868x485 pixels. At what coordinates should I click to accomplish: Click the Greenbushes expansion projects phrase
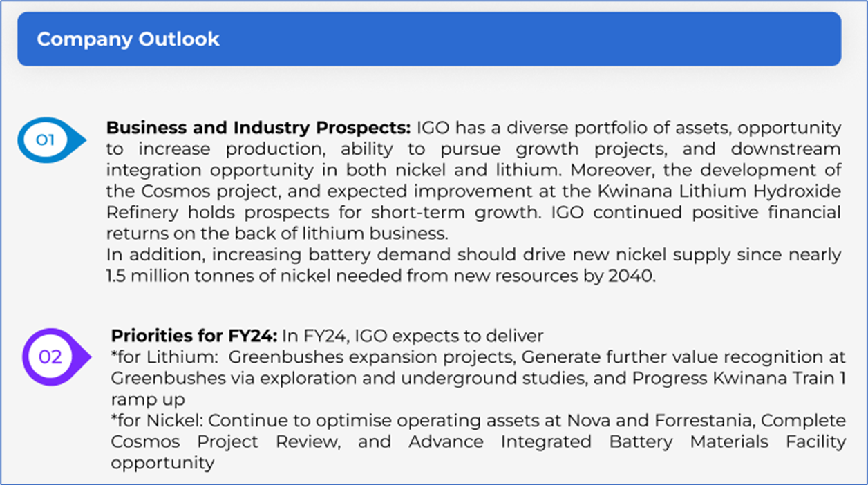click(372, 358)
